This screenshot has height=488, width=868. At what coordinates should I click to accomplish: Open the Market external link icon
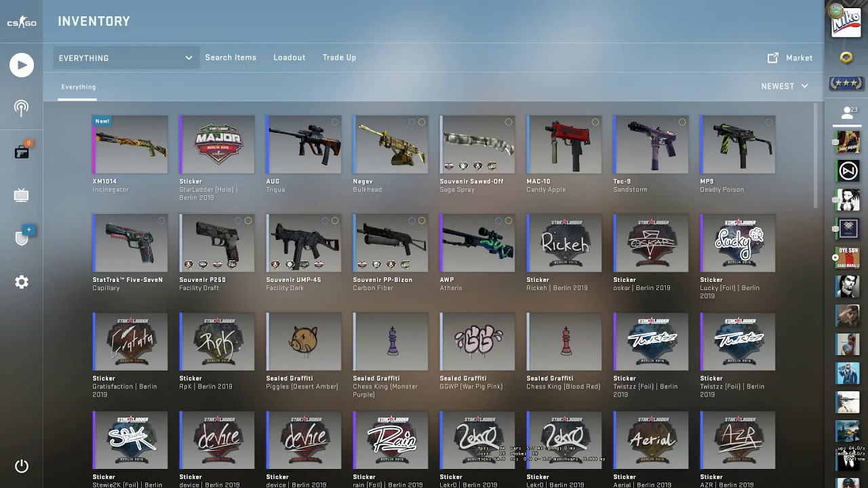pyautogui.click(x=773, y=58)
